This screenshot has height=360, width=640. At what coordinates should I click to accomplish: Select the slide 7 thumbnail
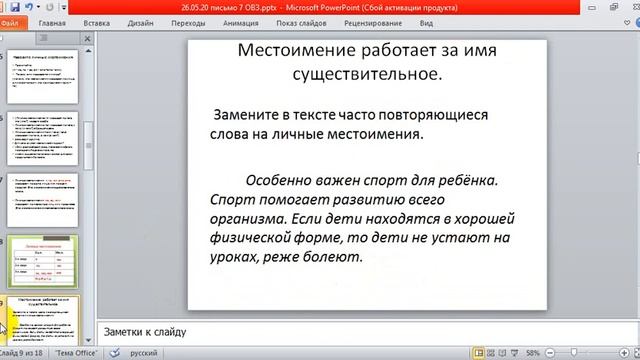click(42, 200)
